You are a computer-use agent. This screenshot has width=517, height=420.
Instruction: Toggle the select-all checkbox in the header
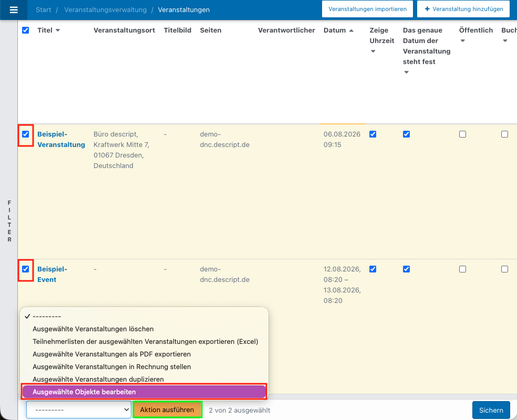[25, 30]
